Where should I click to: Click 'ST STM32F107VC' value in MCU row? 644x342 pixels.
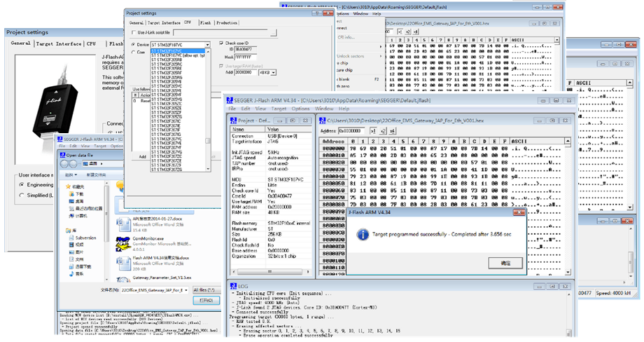coord(286,179)
